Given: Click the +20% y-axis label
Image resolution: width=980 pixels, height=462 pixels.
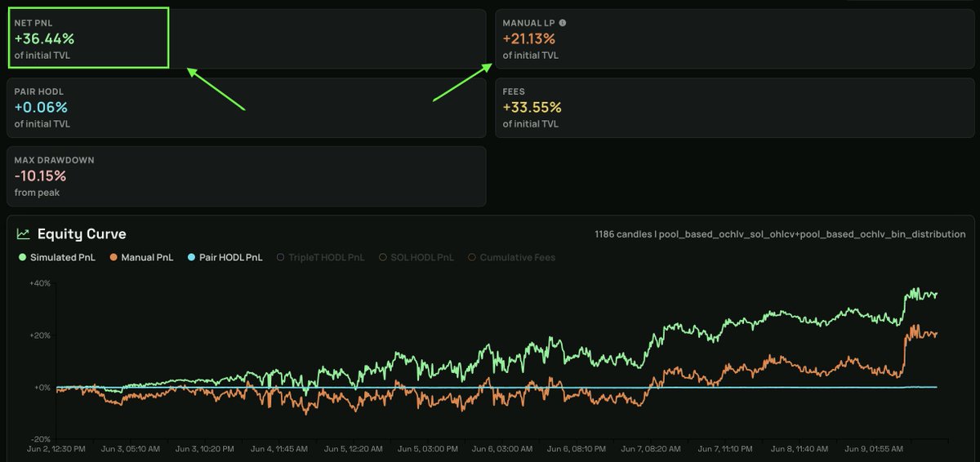Looking at the screenshot, I should pos(39,335).
